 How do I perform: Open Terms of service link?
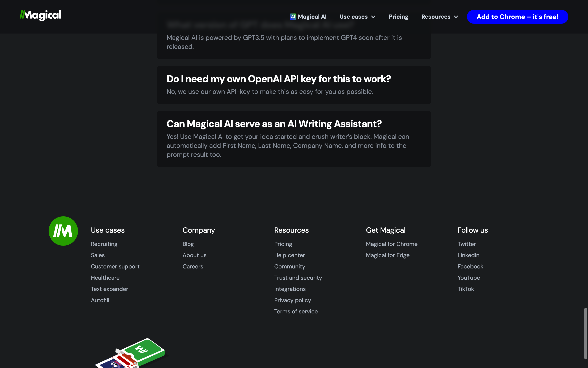click(296, 311)
